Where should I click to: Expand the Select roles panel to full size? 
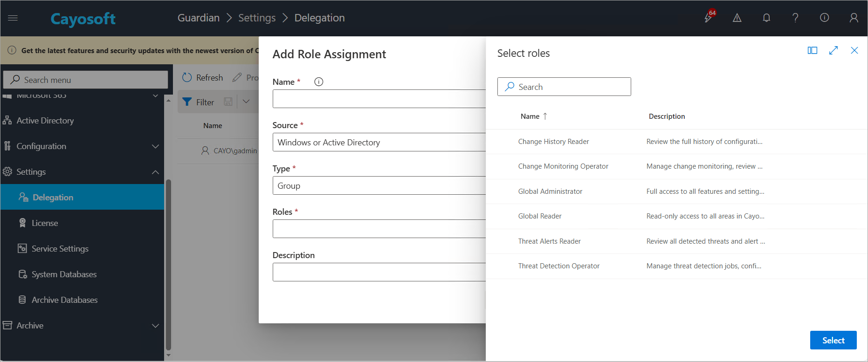[x=834, y=50]
